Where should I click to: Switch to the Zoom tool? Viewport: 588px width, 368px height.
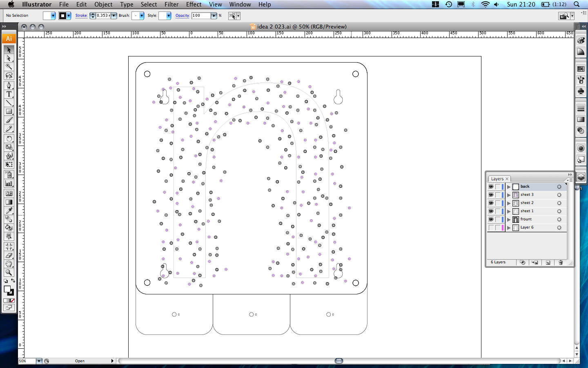click(9, 273)
